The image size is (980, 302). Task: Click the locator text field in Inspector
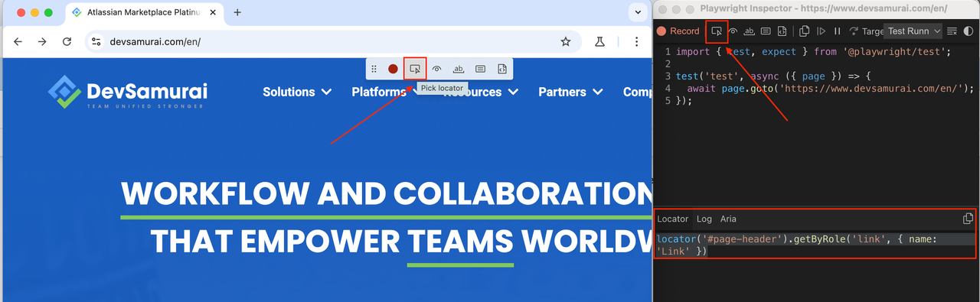click(815, 245)
